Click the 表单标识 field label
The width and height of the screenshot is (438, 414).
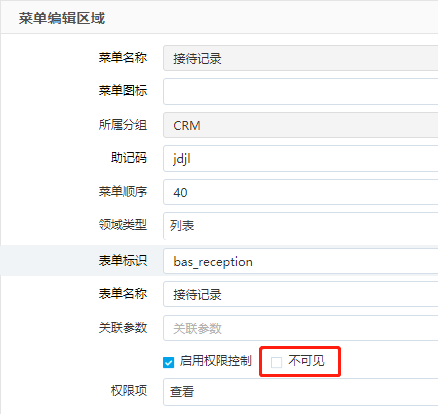click(123, 260)
